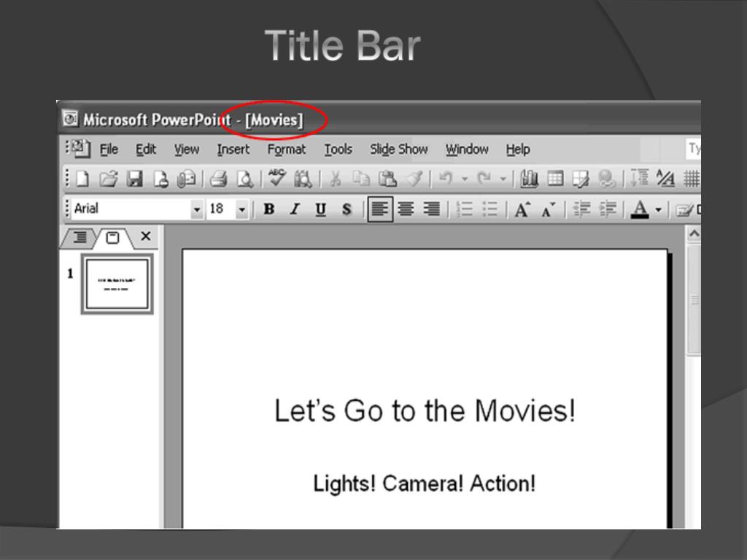
Task: Click the Decrease Indent icon
Action: click(x=581, y=209)
